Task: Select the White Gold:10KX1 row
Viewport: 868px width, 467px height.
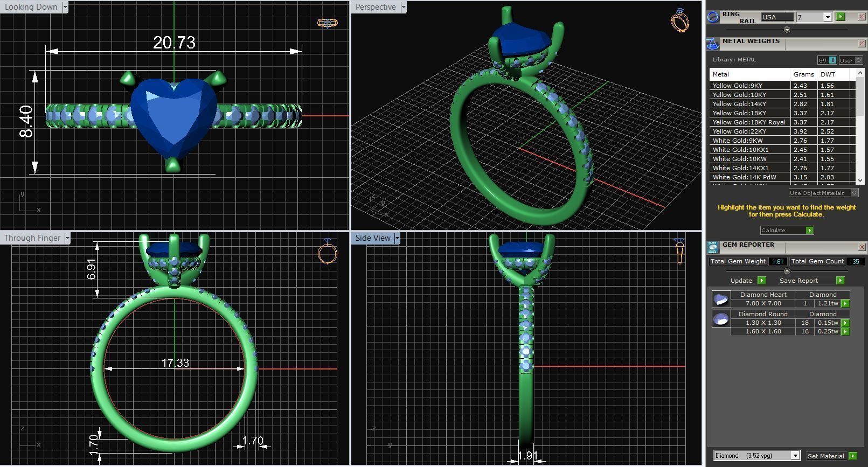Action: pyautogui.click(x=782, y=149)
